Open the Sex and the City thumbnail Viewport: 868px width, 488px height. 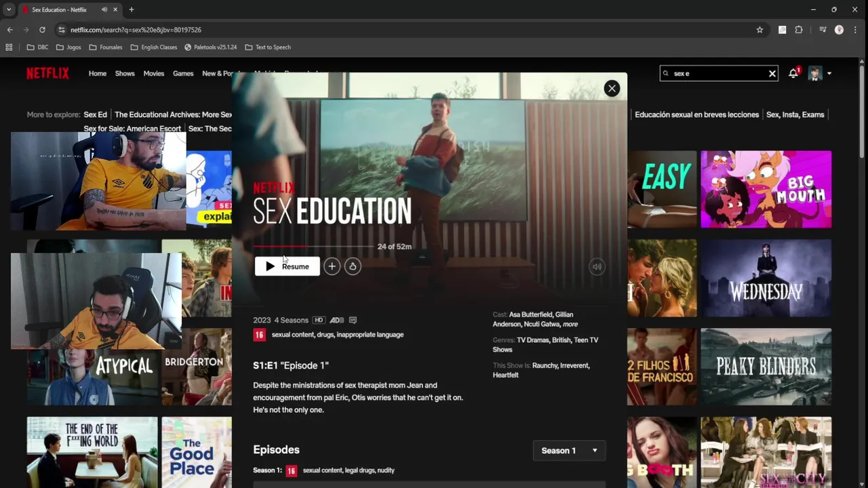[x=766, y=452]
